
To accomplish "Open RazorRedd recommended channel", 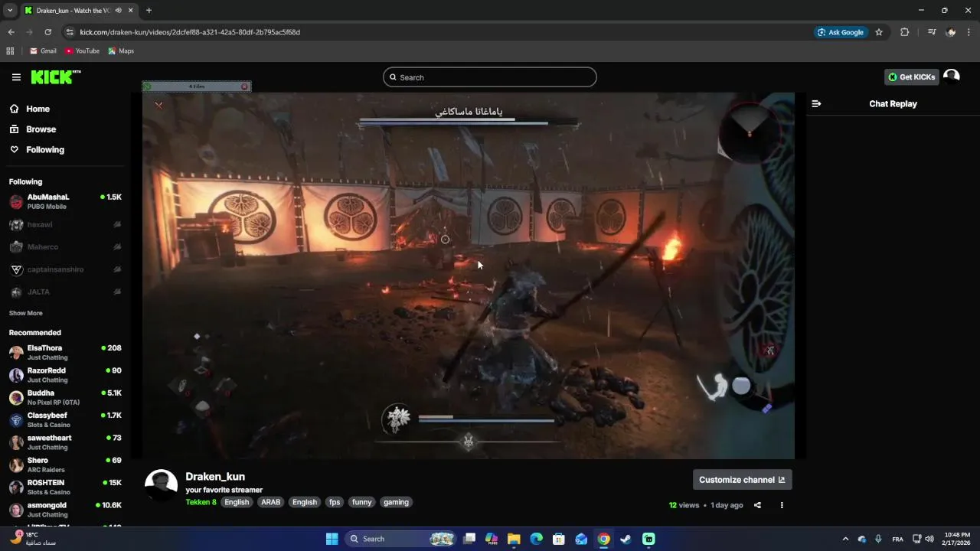I will click(65, 375).
